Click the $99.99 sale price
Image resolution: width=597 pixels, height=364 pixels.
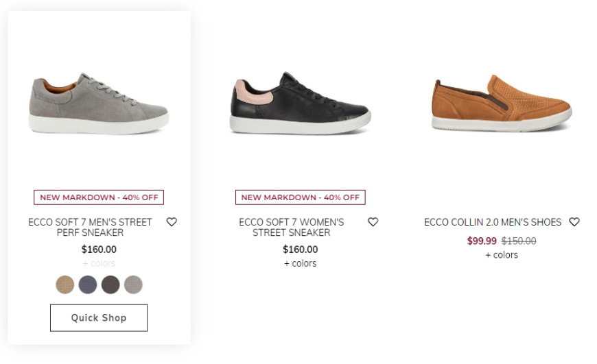click(x=482, y=241)
